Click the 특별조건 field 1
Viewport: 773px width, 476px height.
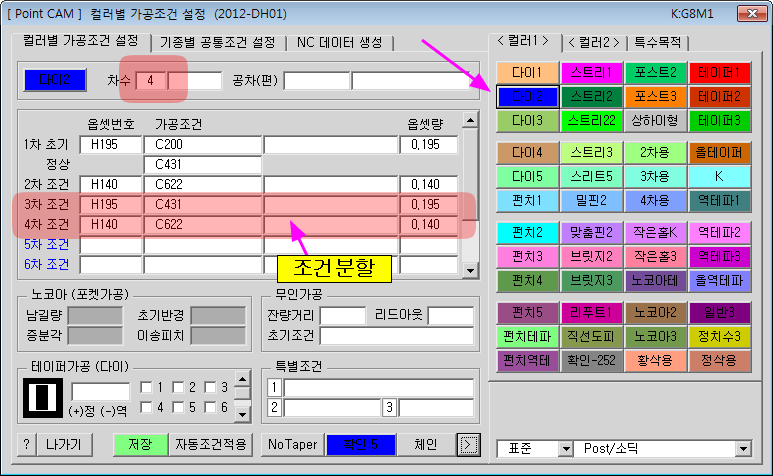[x=379, y=388]
